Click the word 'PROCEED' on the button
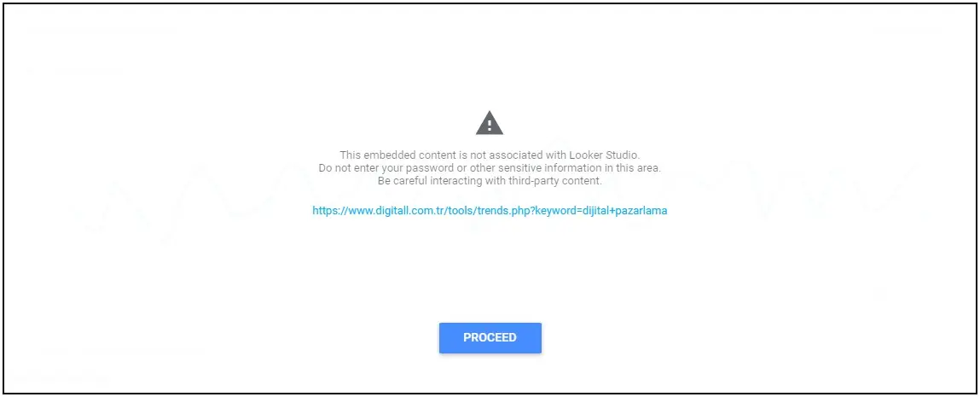The height and width of the screenshot is (397, 980). pos(490,337)
